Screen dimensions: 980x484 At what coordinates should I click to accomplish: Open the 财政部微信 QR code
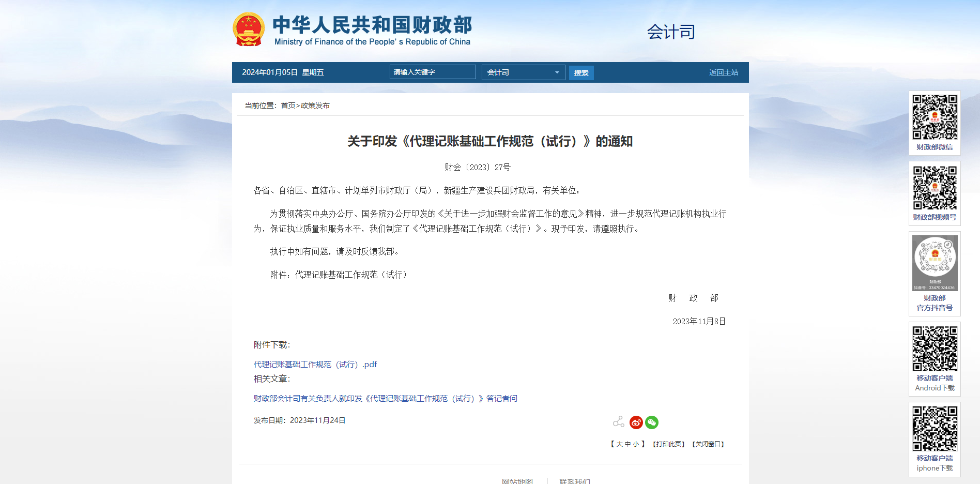click(935, 117)
